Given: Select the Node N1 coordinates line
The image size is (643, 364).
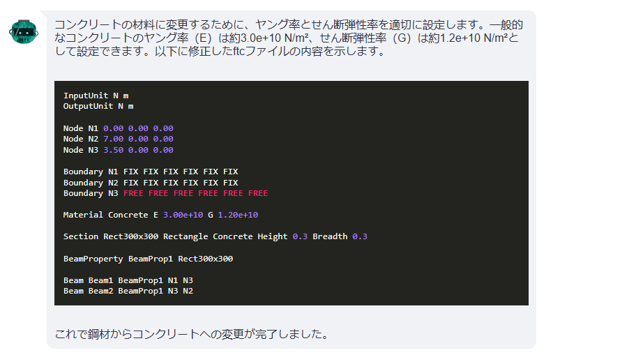Looking at the screenshot, I should [118, 128].
